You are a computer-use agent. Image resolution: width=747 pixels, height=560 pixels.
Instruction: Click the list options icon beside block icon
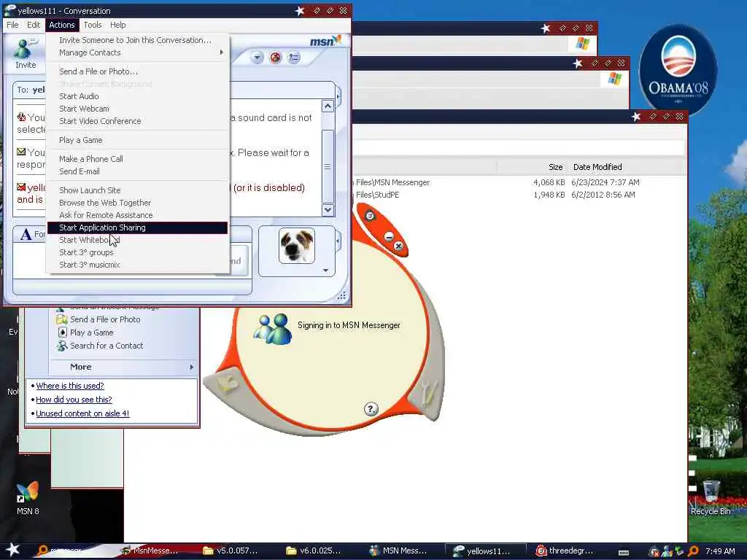pyautogui.click(x=293, y=58)
